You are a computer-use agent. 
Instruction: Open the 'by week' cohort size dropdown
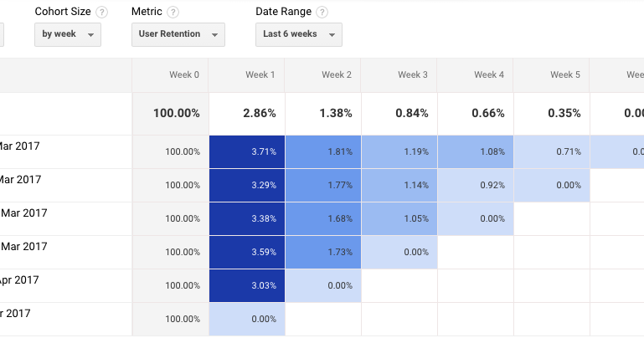click(68, 34)
